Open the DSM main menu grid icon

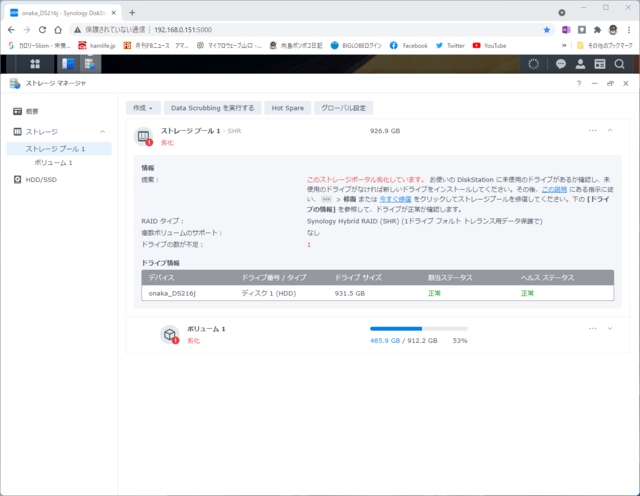pyautogui.click(x=35, y=64)
